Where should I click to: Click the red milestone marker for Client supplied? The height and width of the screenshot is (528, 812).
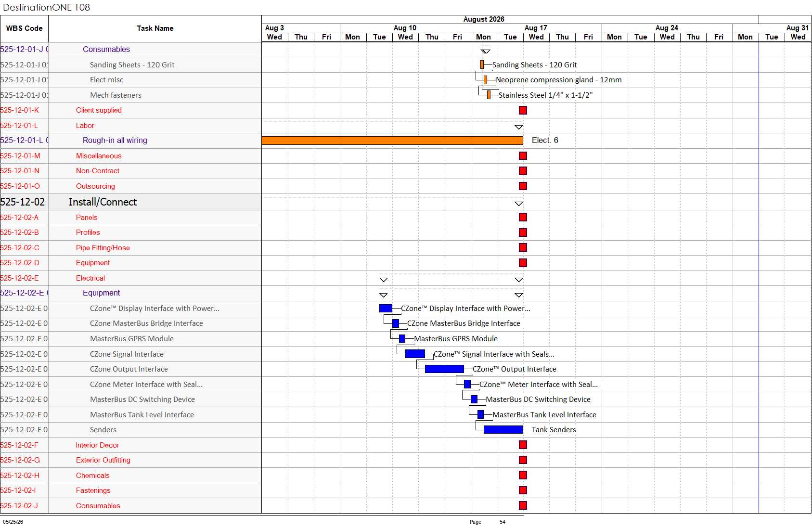point(523,110)
